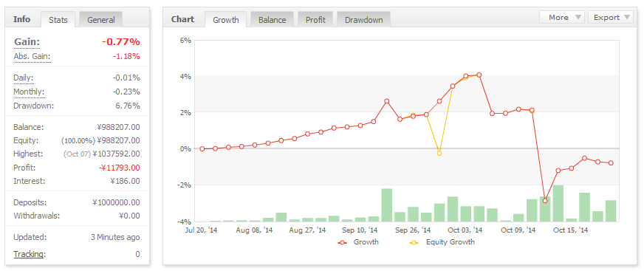Click the Tracking value 0
The height and width of the screenshot is (271, 644).
pos(137,254)
